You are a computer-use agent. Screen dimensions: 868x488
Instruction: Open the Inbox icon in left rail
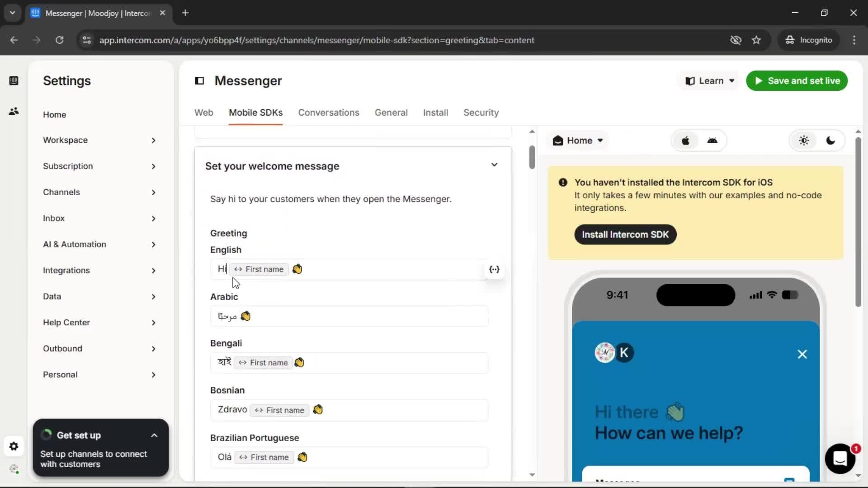[14, 81]
